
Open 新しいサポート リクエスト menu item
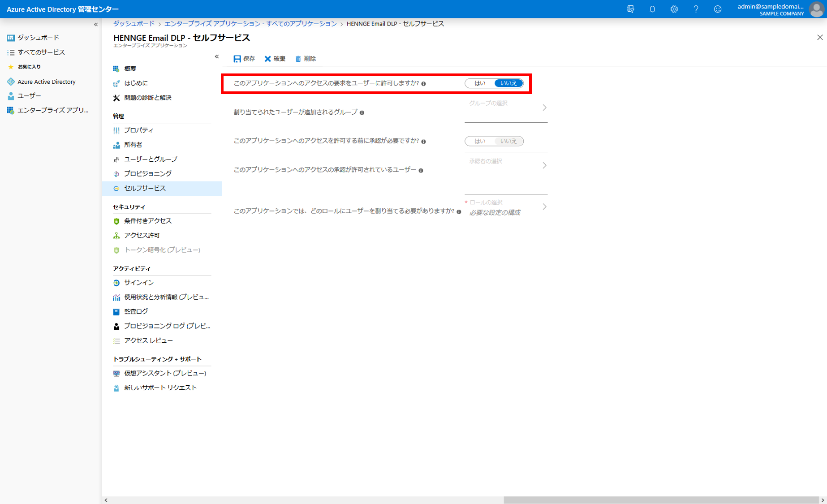pyautogui.click(x=162, y=388)
